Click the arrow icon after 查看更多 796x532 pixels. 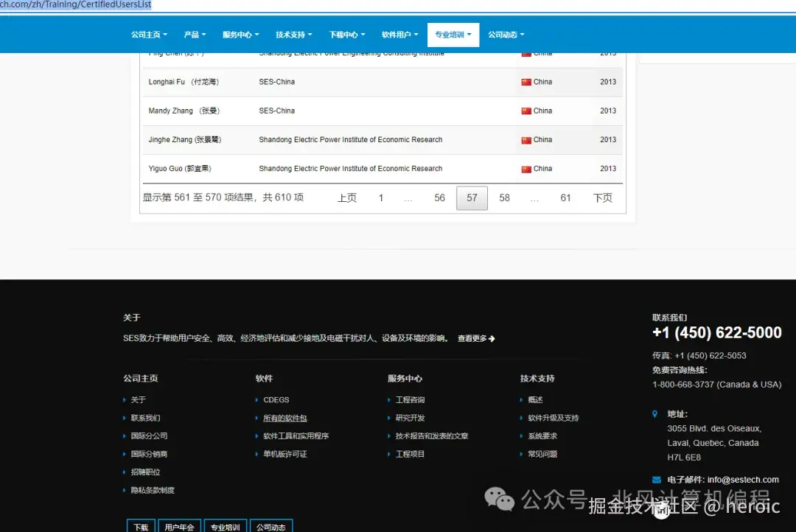(x=491, y=337)
